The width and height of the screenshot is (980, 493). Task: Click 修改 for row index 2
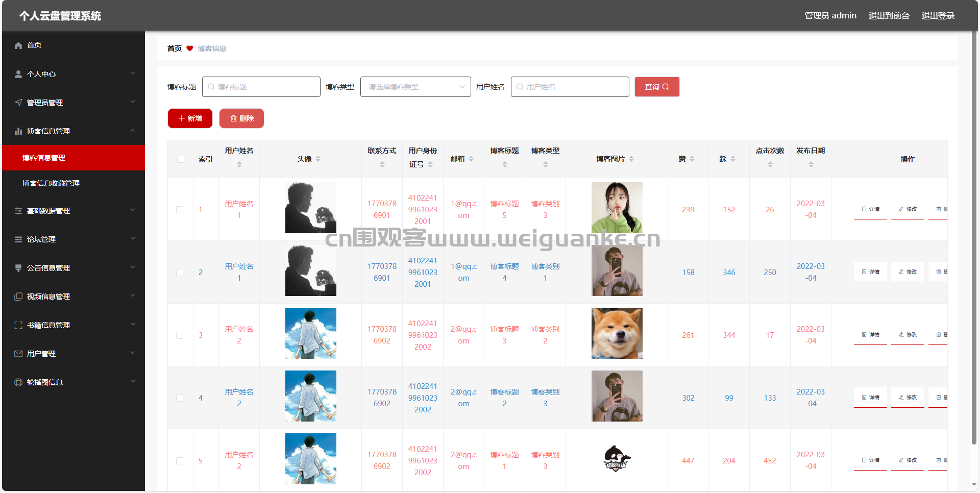[908, 272]
